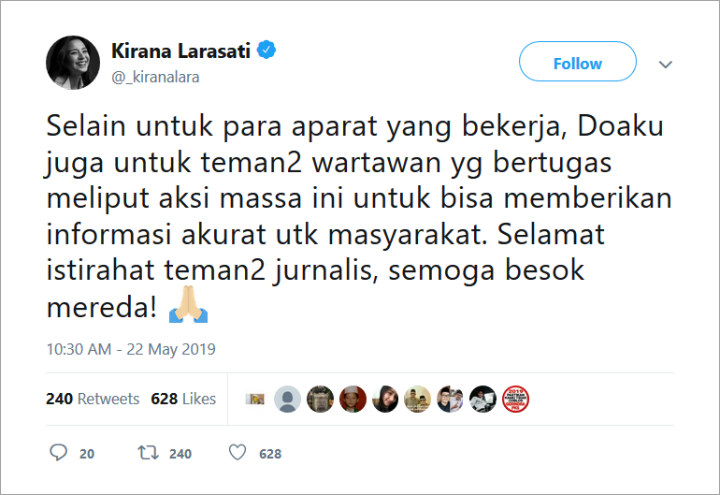
Task: Expand the tweet options chevron
Action: (665, 64)
